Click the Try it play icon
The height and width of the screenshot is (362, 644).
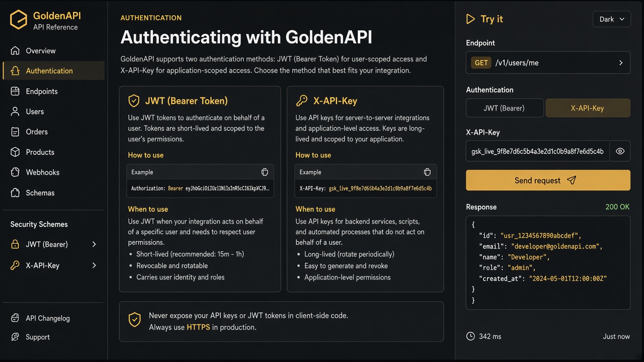470,19
